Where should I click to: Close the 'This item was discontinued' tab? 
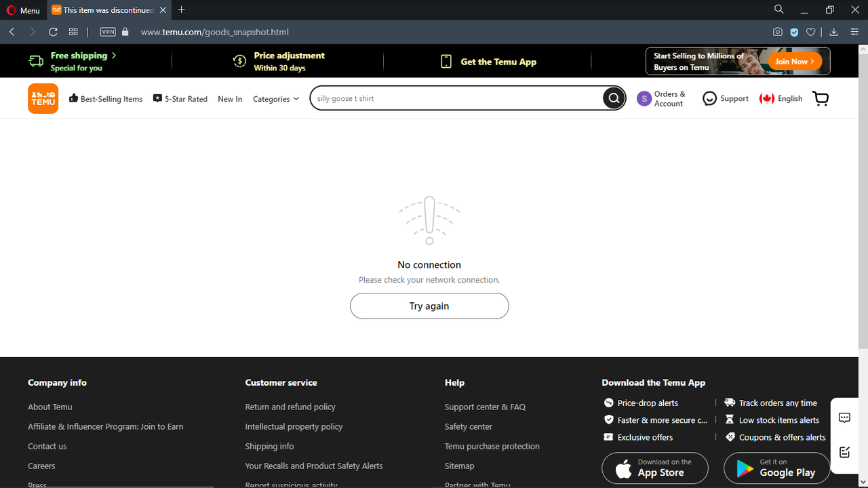(x=163, y=10)
